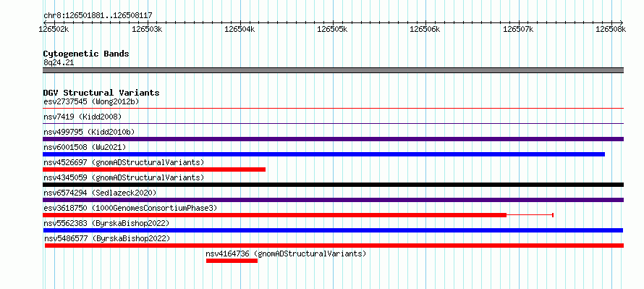644x289 pixels.
Task: Select the thin red esv2737545 variant line
Action: tap(333, 109)
